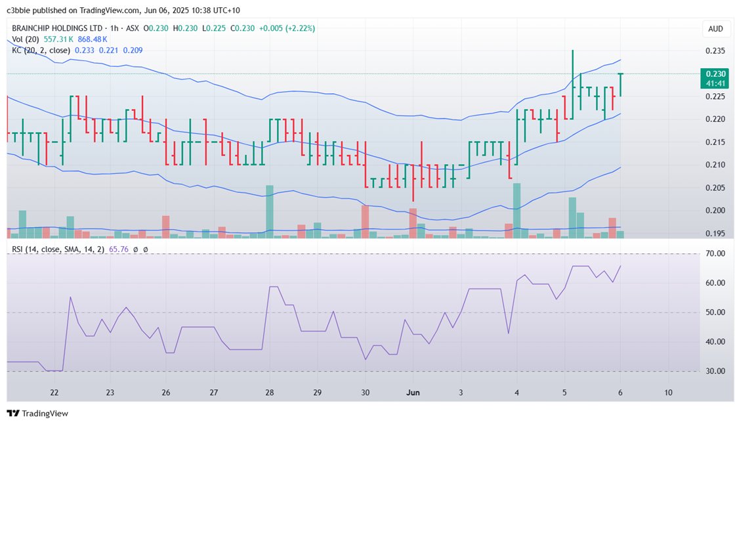Click date 23 on the time axis
This screenshot has width=756, height=535.
coord(110,393)
